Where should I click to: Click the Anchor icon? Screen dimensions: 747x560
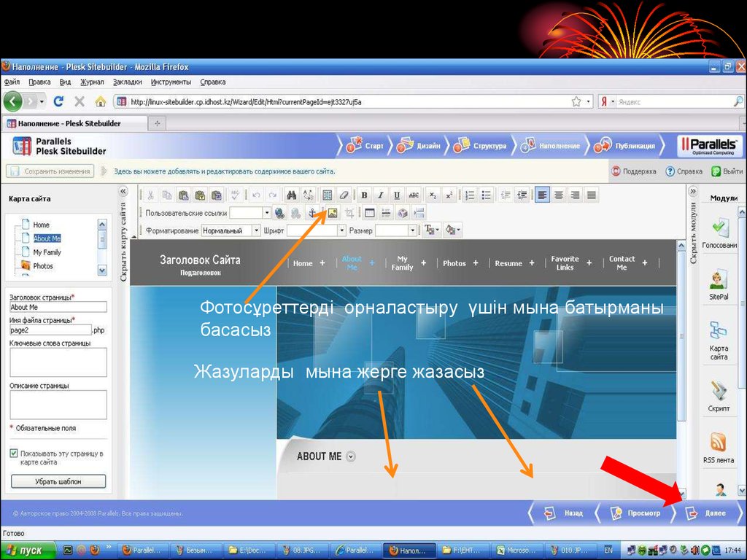click(x=312, y=214)
